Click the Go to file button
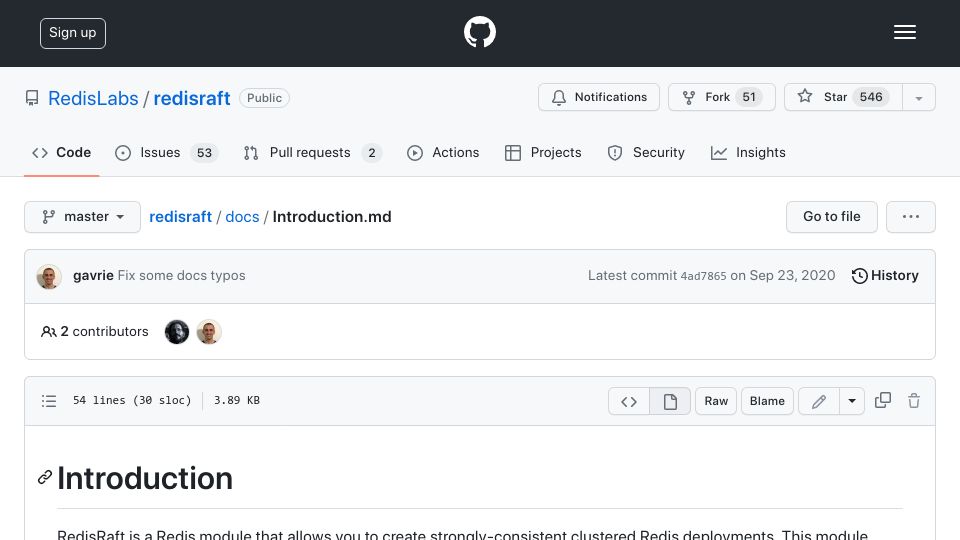Image resolution: width=960 pixels, height=540 pixels. click(x=831, y=217)
